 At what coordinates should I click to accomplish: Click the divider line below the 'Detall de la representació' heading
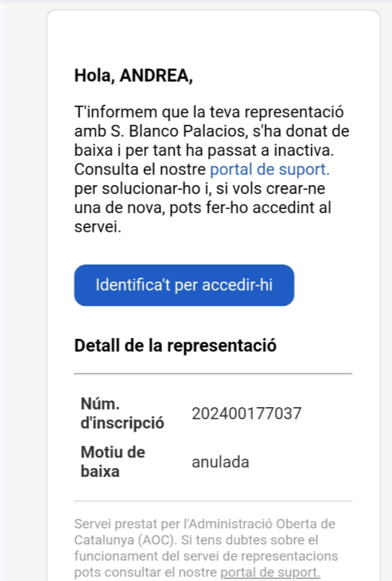pyautogui.click(x=213, y=374)
